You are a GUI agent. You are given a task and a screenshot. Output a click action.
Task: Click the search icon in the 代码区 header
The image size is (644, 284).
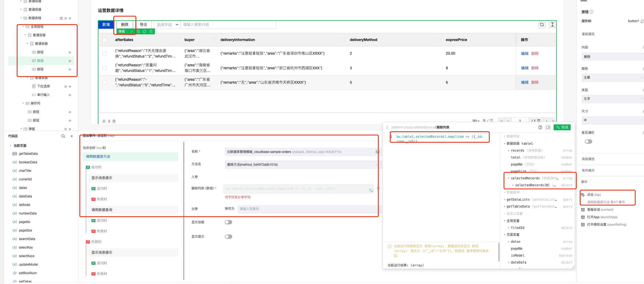tap(63, 136)
